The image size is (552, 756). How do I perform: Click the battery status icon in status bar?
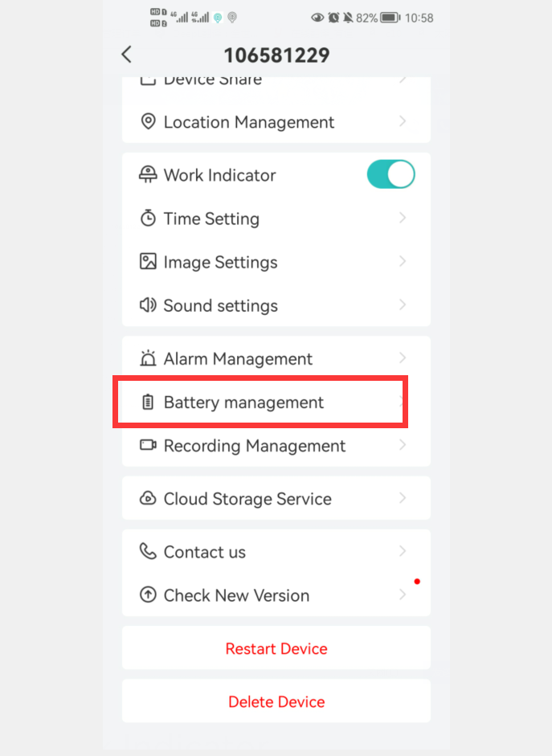click(x=390, y=18)
